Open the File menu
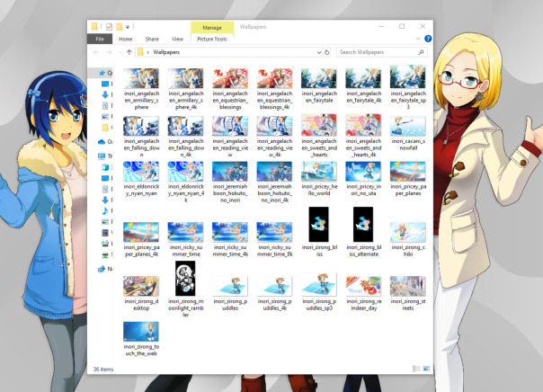Image resolution: width=543 pixels, height=392 pixels. (x=100, y=40)
